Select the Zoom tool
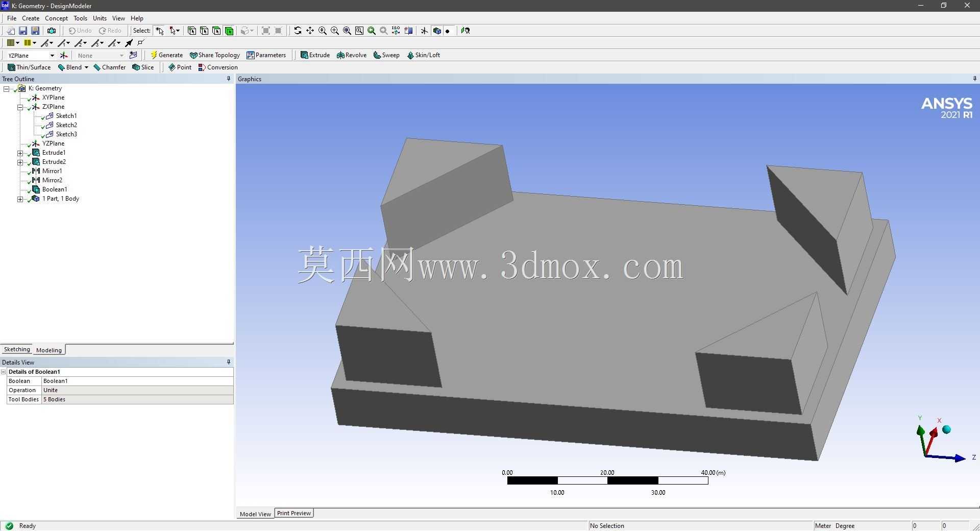 [323, 31]
